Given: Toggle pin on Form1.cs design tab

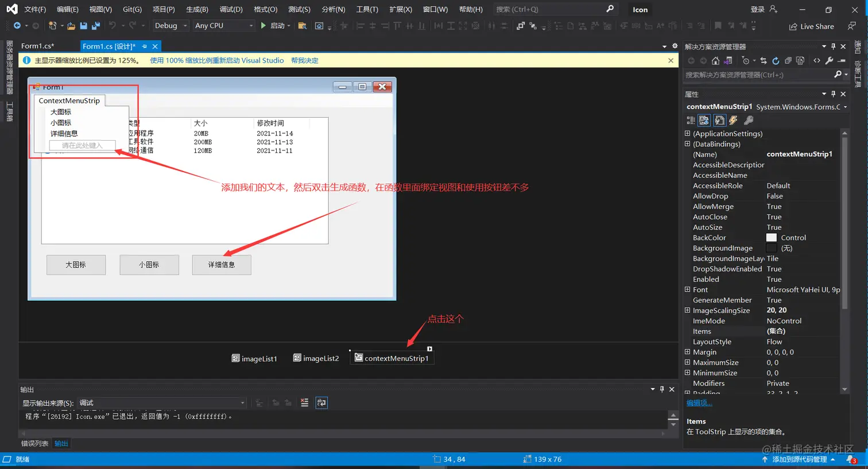Looking at the screenshot, I should pyautogui.click(x=145, y=46).
